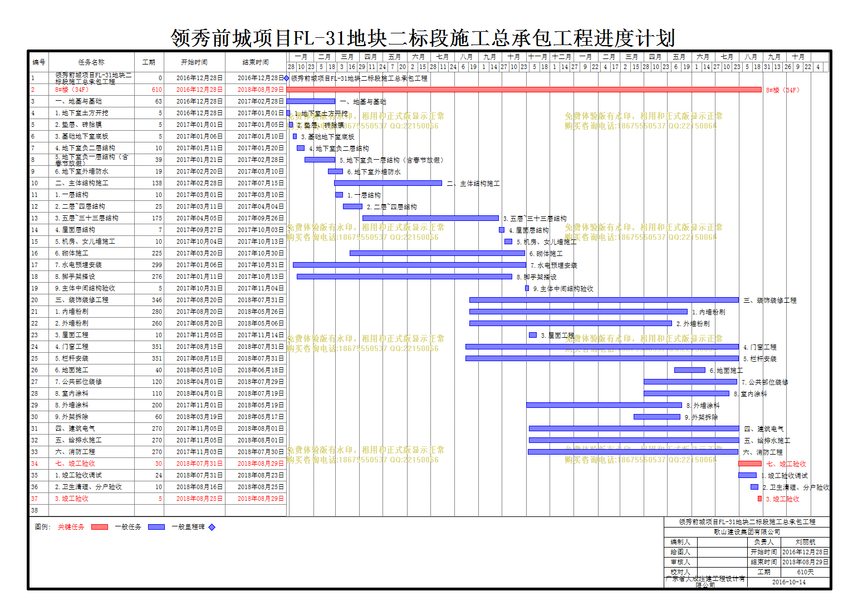Select the 9.外架拆除 Gantt bar
858x616 pixels.
(657, 417)
